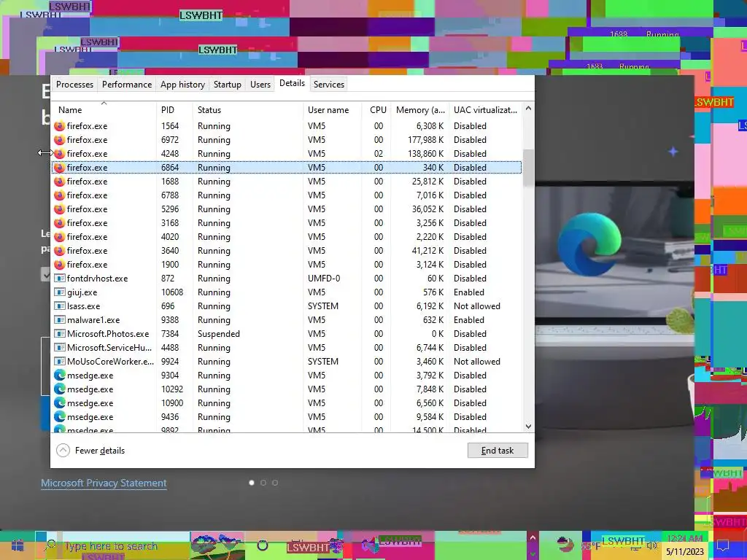Sort by the PID column header
The width and height of the screenshot is (747, 560).
pyautogui.click(x=174, y=110)
